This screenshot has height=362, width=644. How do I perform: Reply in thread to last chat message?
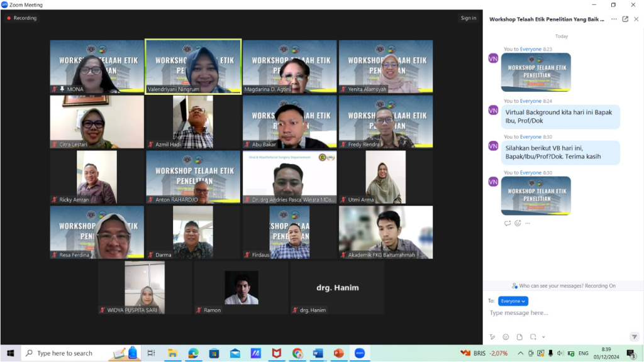point(508,223)
